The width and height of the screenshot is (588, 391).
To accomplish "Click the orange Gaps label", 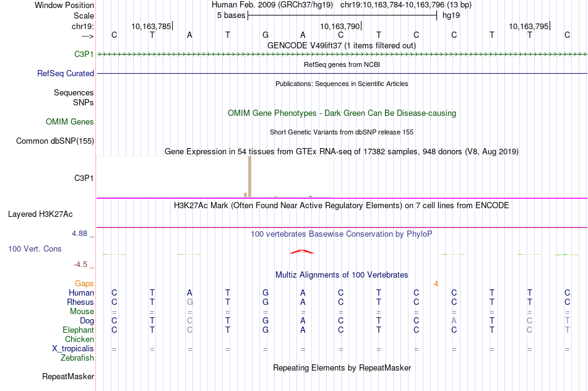I will (84, 284).
